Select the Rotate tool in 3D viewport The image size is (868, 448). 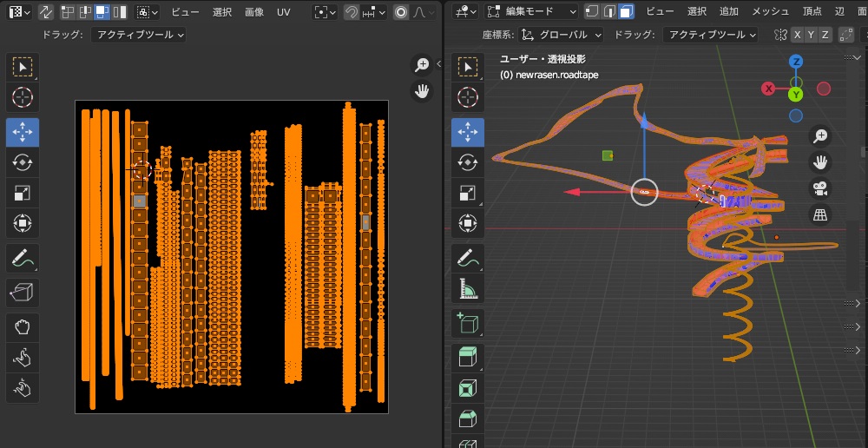[x=468, y=163]
